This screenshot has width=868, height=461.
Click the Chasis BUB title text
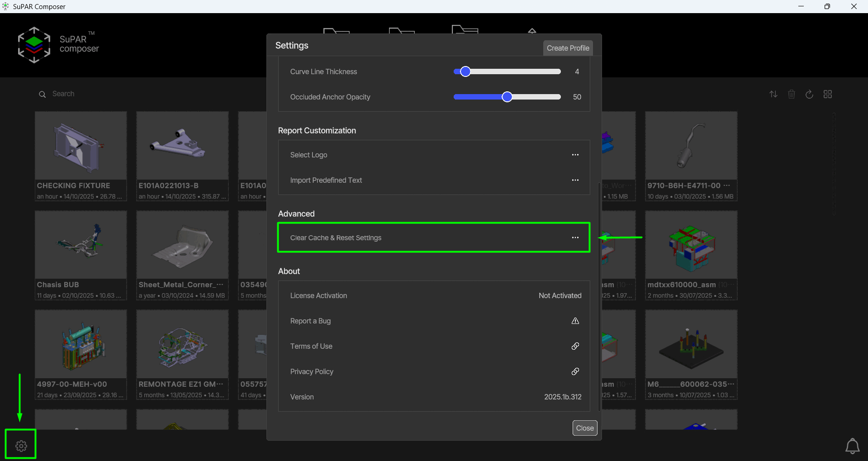[58, 285]
